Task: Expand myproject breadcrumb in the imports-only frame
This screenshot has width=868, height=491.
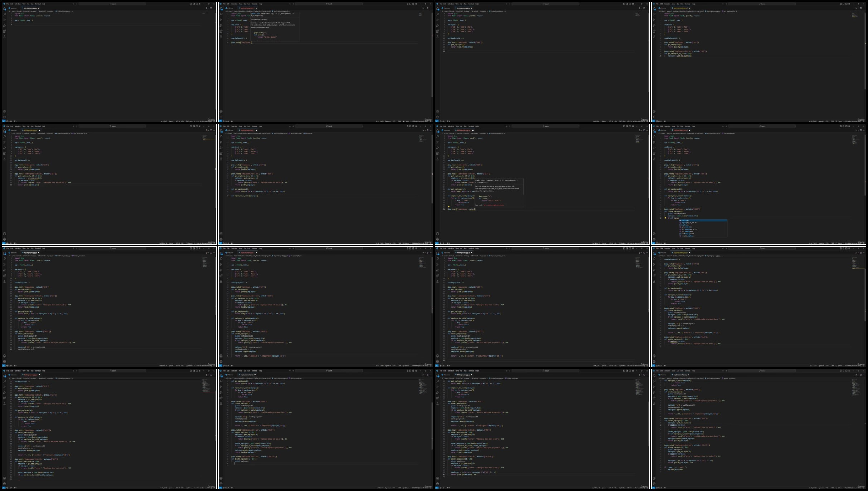Action: click(50, 11)
